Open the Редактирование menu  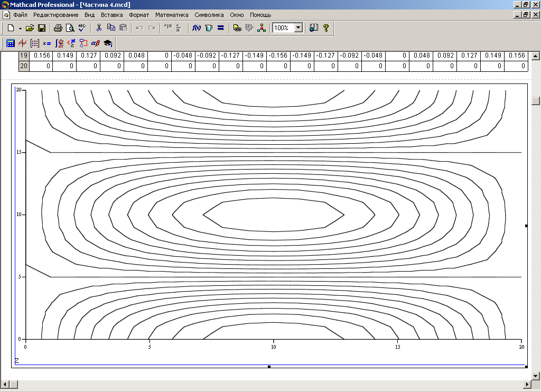pos(55,15)
